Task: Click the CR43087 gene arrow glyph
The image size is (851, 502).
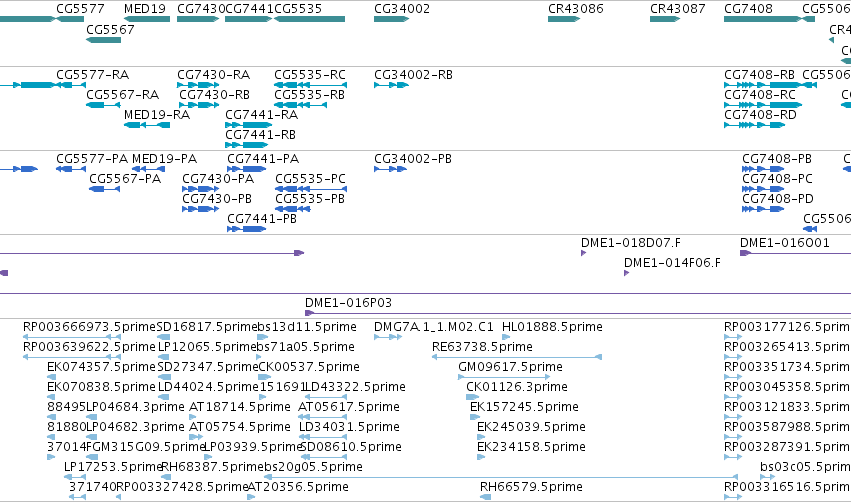Action: point(665,19)
